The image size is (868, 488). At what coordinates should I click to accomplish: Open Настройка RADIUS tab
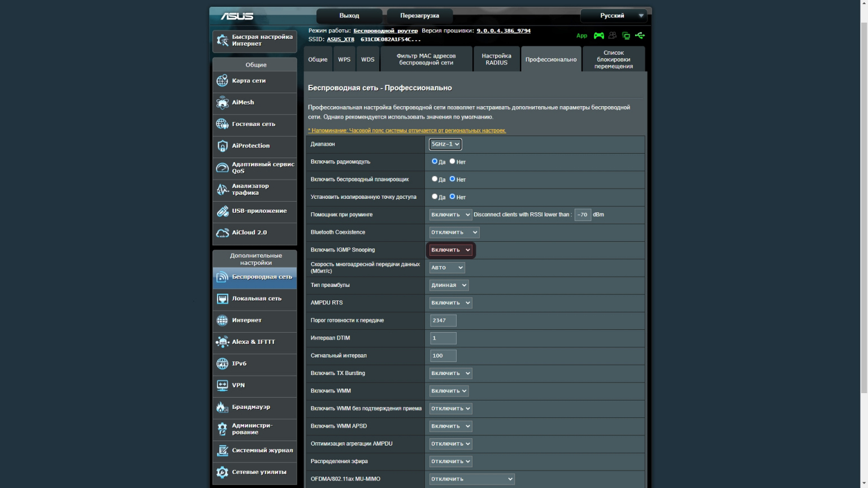[496, 59]
